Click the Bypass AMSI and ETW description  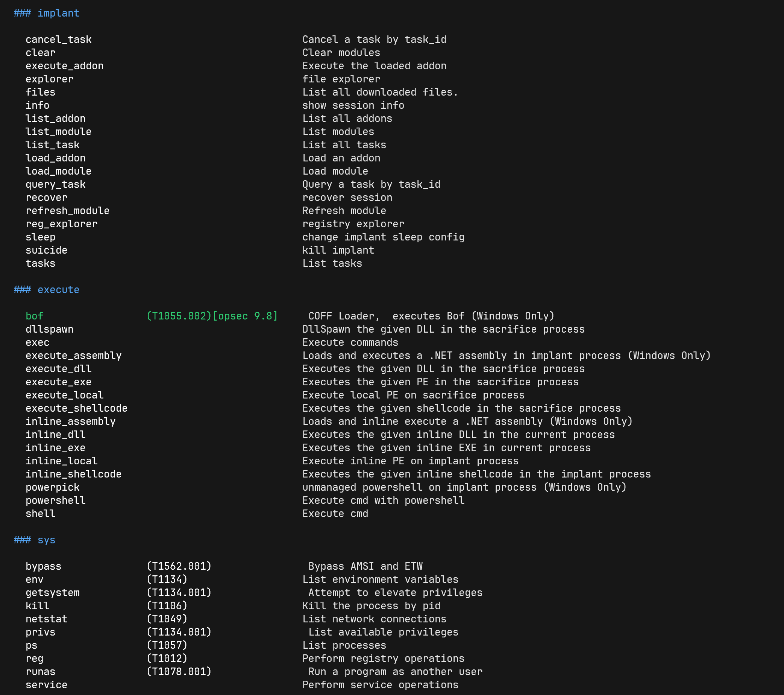(365, 566)
